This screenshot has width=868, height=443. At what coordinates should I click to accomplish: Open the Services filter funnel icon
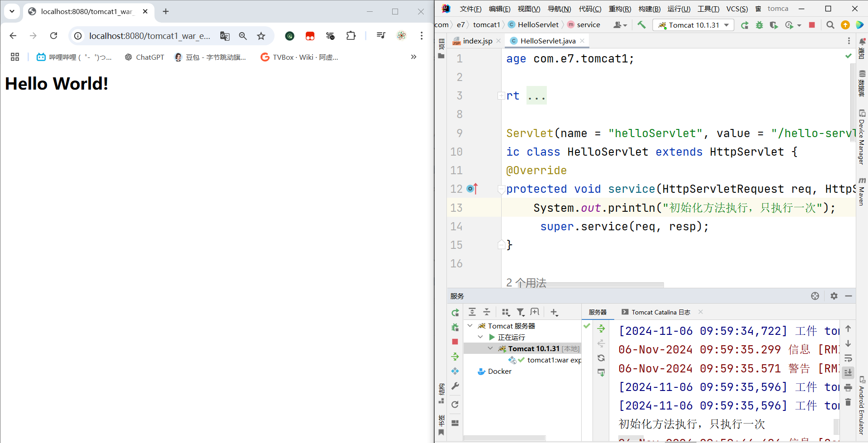click(x=521, y=312)
